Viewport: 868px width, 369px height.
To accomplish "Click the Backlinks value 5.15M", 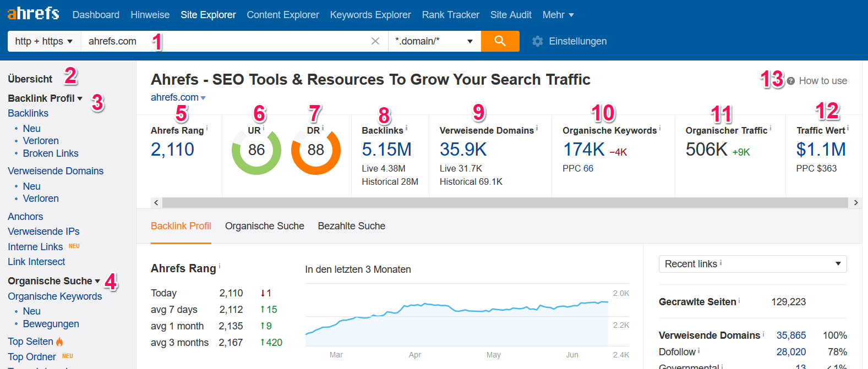I will point(386,150).
